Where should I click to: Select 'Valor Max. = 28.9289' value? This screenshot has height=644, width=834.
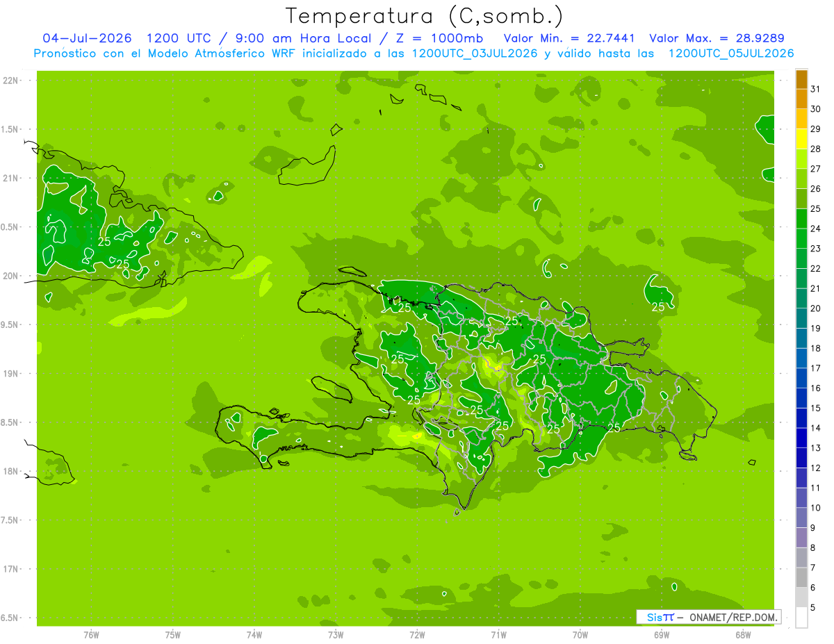tap(717, 39)
